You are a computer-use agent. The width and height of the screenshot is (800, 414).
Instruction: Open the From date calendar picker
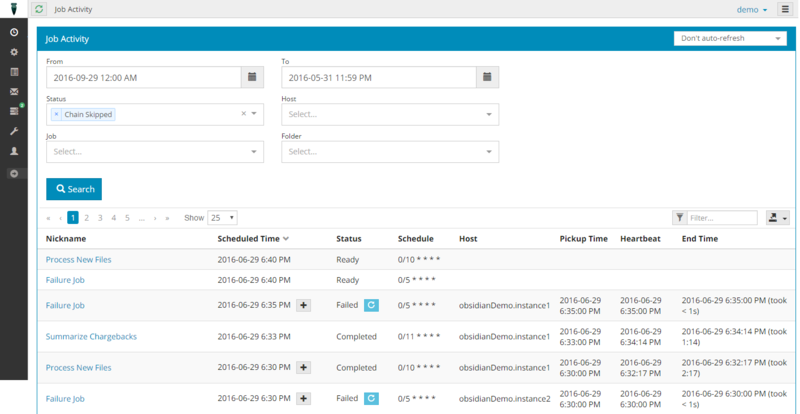pyautogui.click(x=252, y=77)
